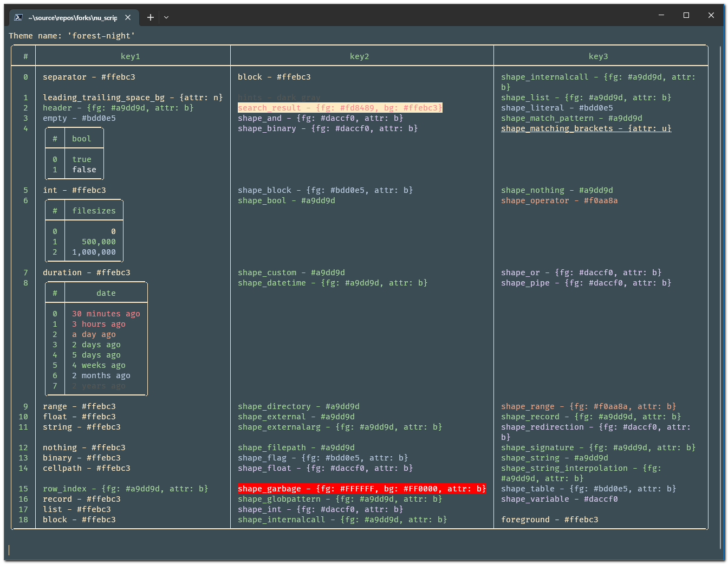The image size is (728, 564).
Task: Close the terminal window
Action: click(x=711, y=15)
